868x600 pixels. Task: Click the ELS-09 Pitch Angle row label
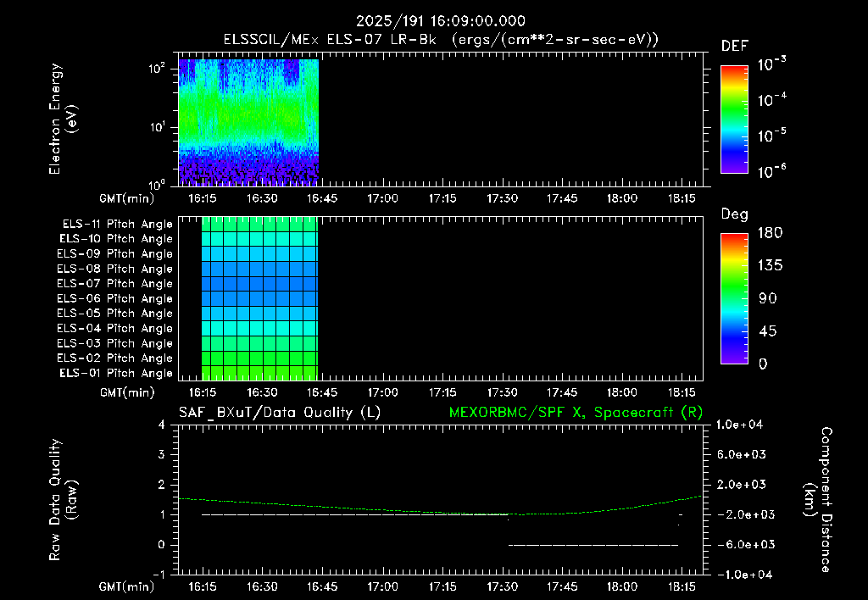click(115, 254)
